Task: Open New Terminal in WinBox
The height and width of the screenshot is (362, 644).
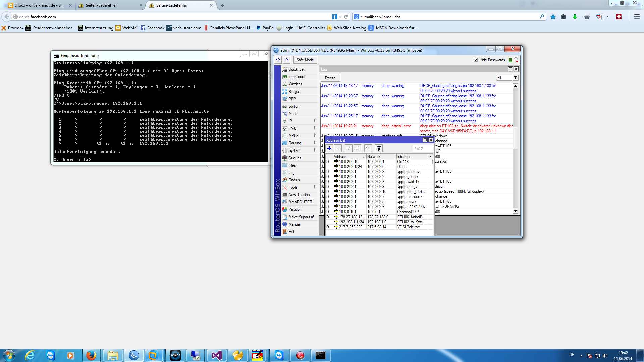Action: [299, 194]
